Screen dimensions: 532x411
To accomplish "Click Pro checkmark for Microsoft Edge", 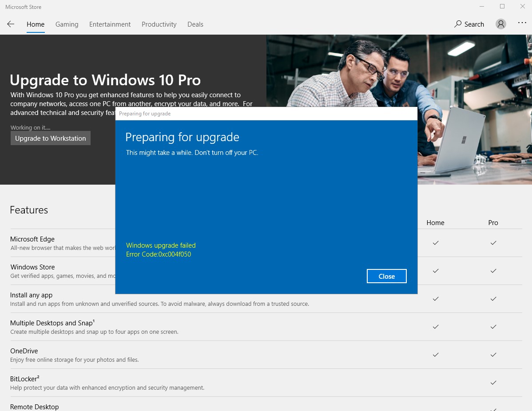I will [493, 243].
